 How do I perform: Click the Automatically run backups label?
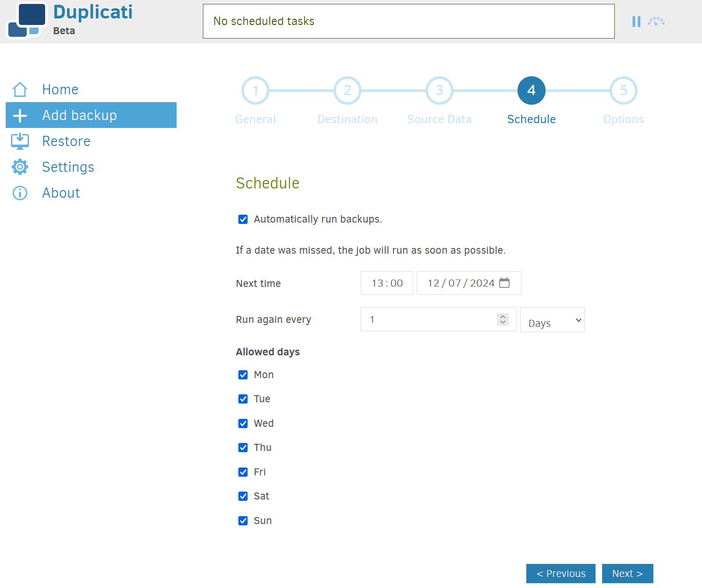click(x=318, y=219)
